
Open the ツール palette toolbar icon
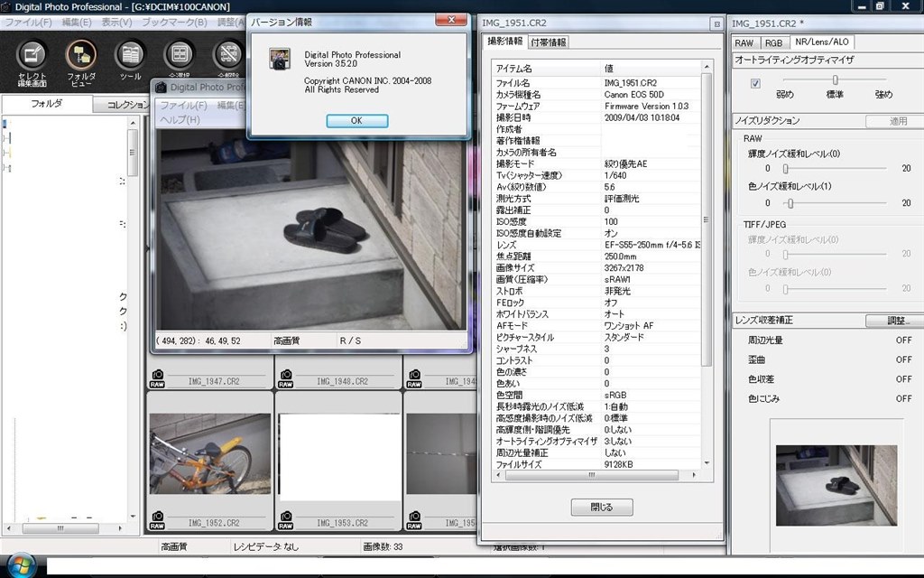(130, 55)
